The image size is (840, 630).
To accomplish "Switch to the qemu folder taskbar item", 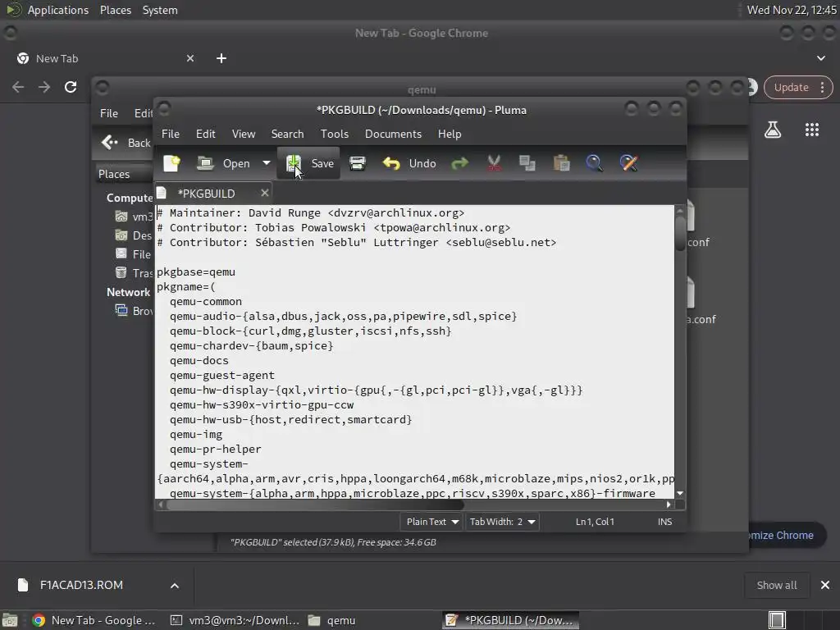I will 332,620.
